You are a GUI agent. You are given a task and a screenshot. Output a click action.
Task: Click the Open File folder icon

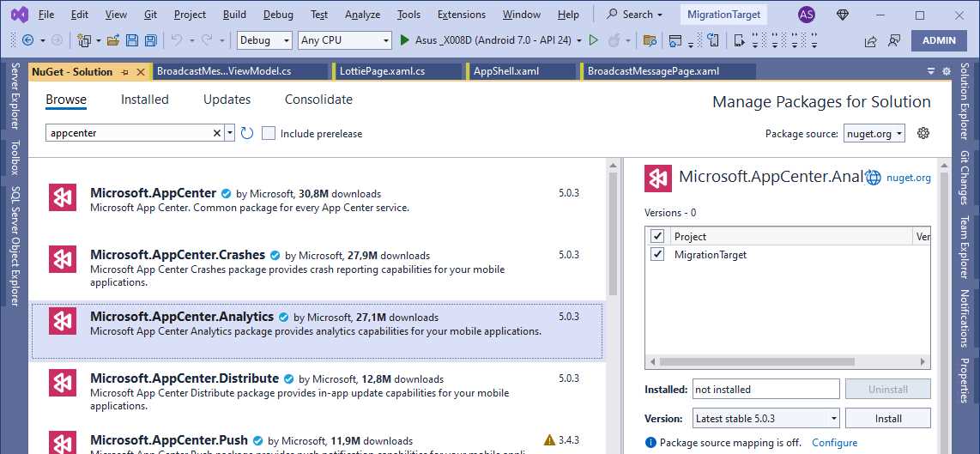pyautogui.click(x=113, y=40)
